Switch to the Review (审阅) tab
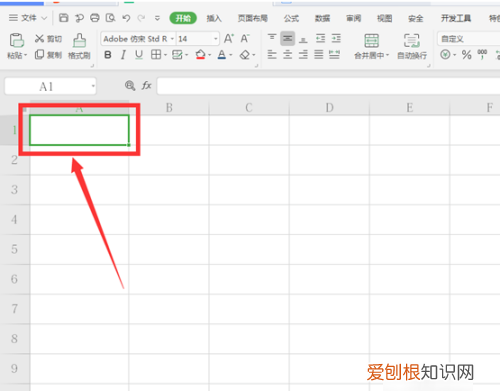Screen dimensions: 500x391 (x=353, y=18)
